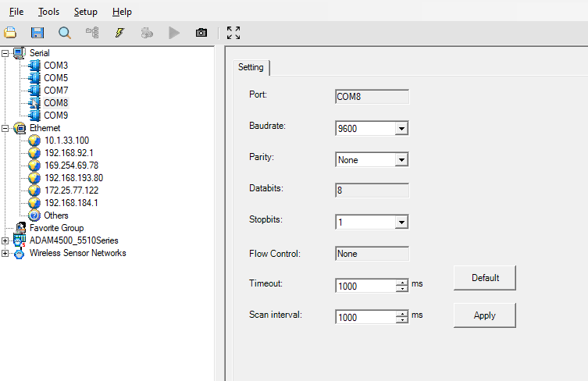Click the Default button
The width and height of the screenshot is (588, 381).
[484, 278]
